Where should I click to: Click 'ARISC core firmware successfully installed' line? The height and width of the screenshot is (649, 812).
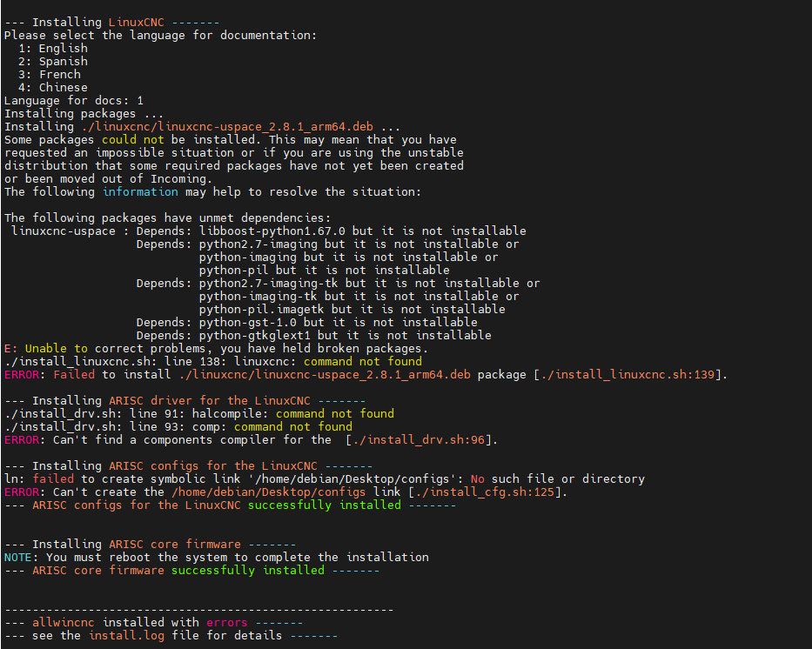192,570
